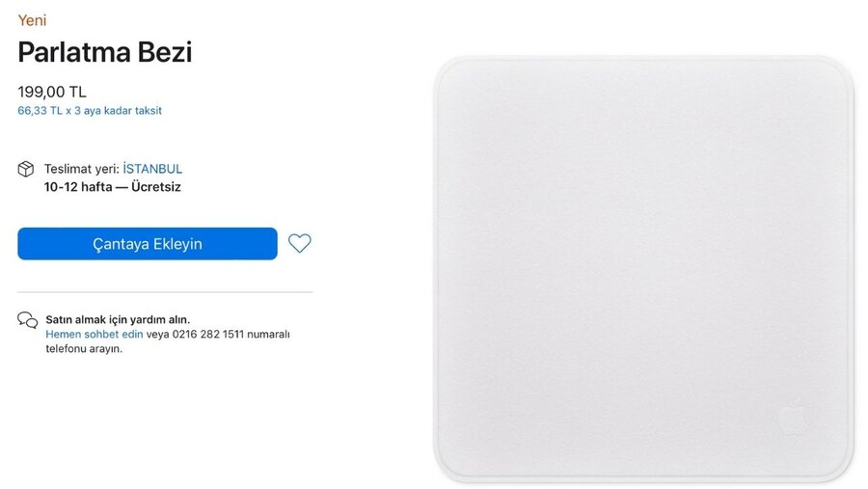Click the Hemen sohbet edin link
868x489 pixels.
(95, 334)
